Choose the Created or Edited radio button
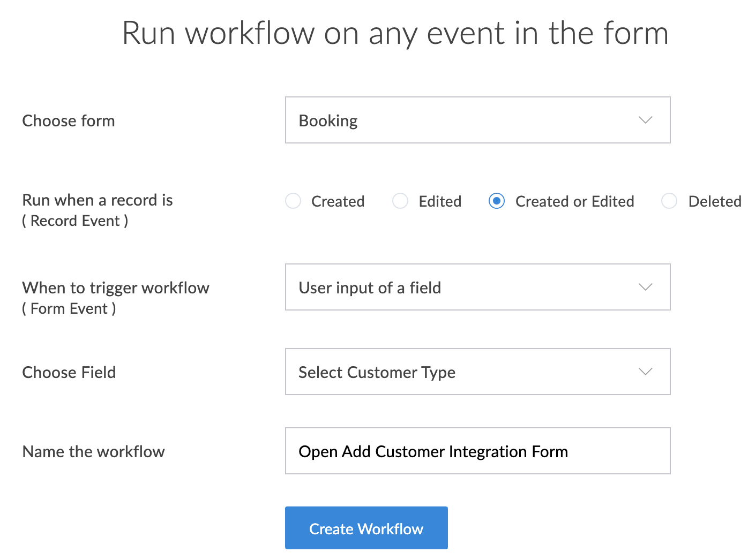 click(x=497, y=201)
